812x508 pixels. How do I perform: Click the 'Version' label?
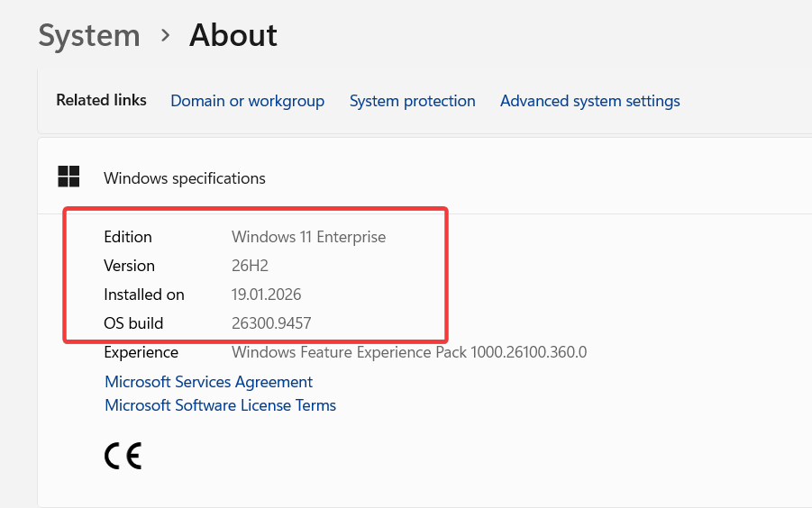129,266
